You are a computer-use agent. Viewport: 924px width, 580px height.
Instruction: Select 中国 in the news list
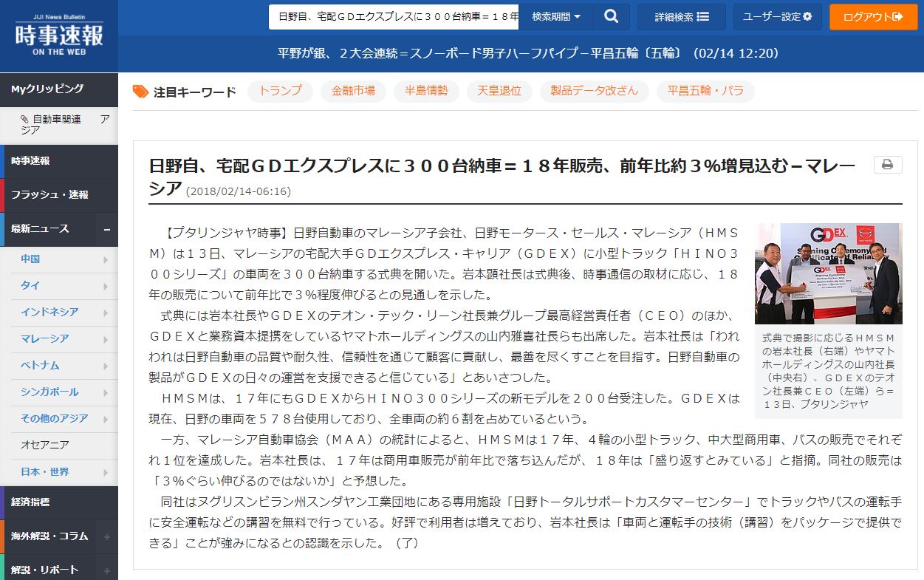65,259
